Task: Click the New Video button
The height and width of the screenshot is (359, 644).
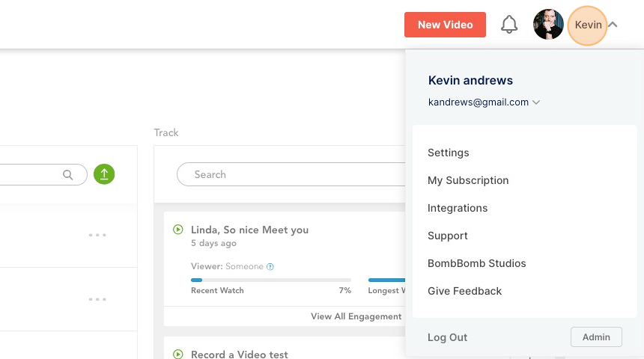Action: (x=446, y=25)
